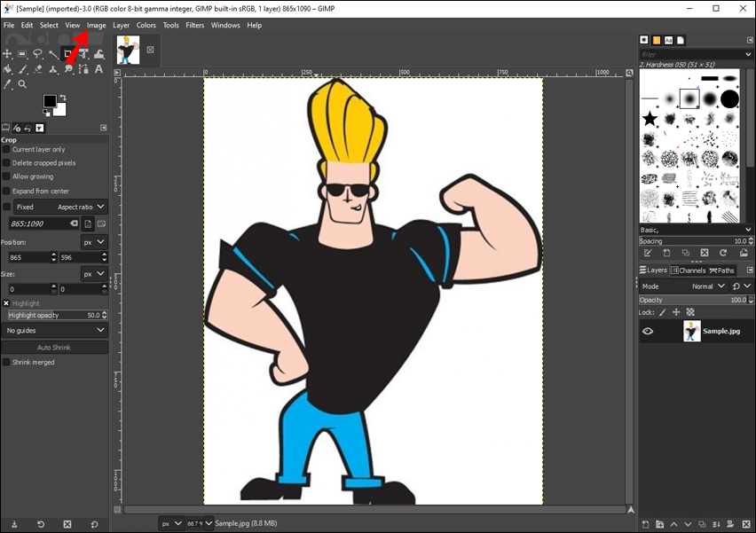Image resolution: width=756 pixels, height=533 pixels.
Task: Select the Move tool in toolbox
Action: 8,54
